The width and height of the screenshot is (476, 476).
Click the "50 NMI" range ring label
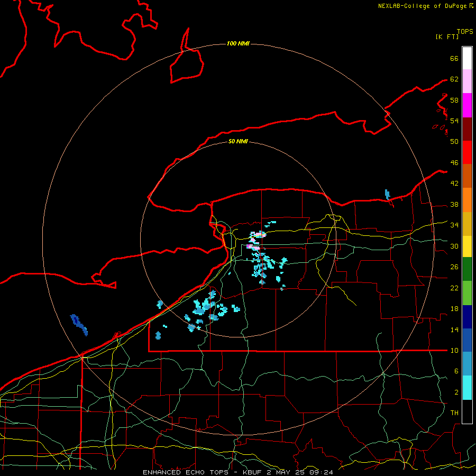point(238,141)
